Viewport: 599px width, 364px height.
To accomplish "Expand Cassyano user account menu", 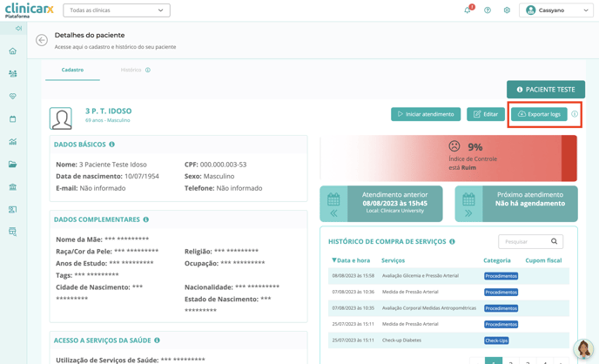I will tap(556, 10).
